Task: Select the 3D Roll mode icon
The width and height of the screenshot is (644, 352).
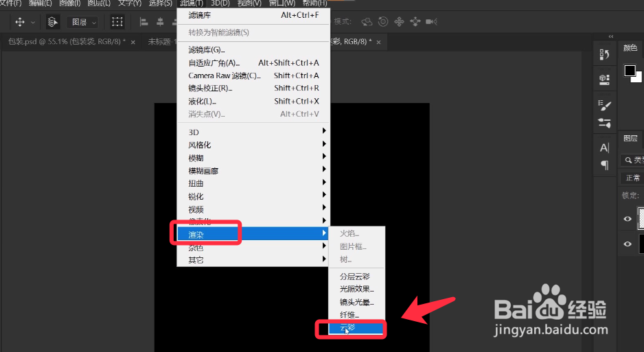Action: pos(383,22)
